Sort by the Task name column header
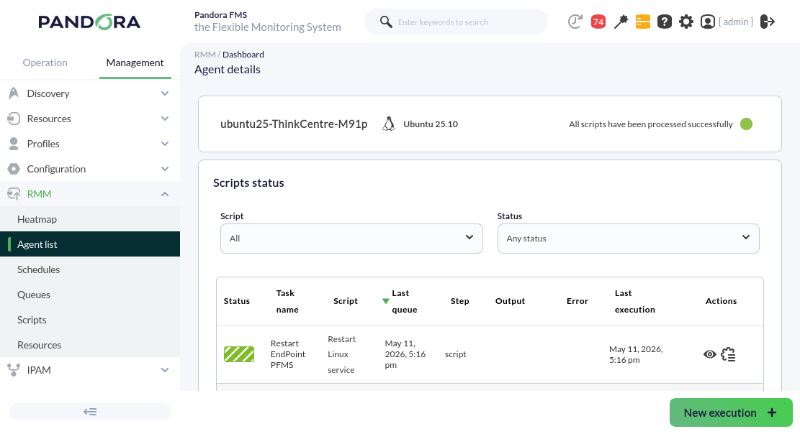This screenshot has width=800, height=434. click(286, 301)
